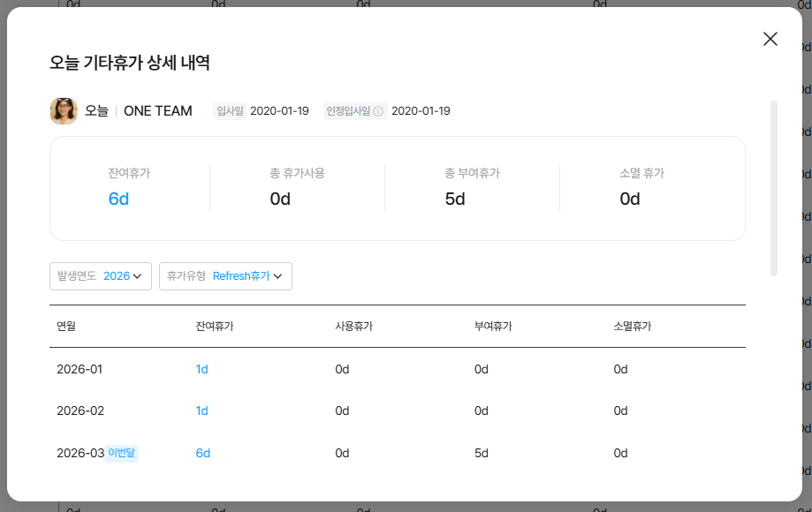This screenshot has width=812, height=512.
Task: Open the 1d 잔여휴가 link for 2026-01
Action: point(201,369)
